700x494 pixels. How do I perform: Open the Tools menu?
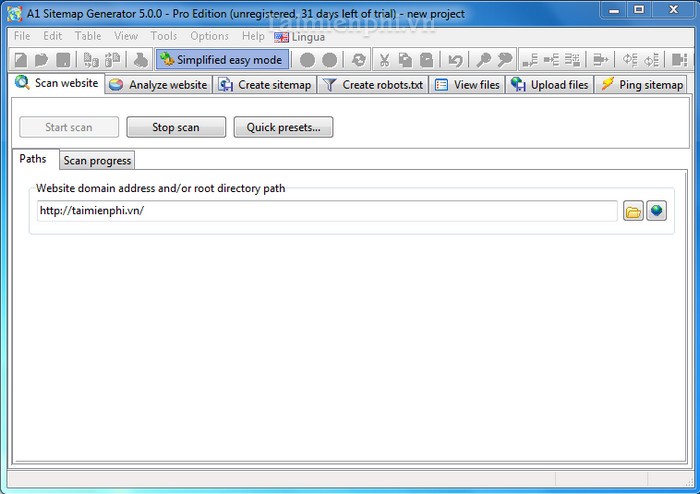pos(163,36)
